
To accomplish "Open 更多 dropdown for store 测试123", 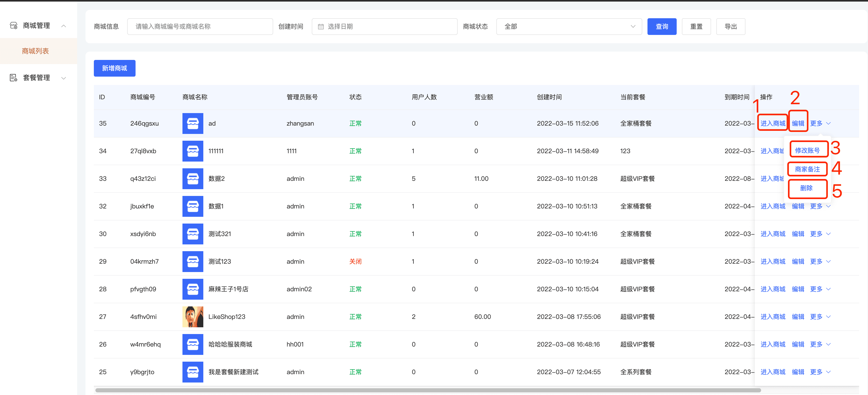I will 820,261.
